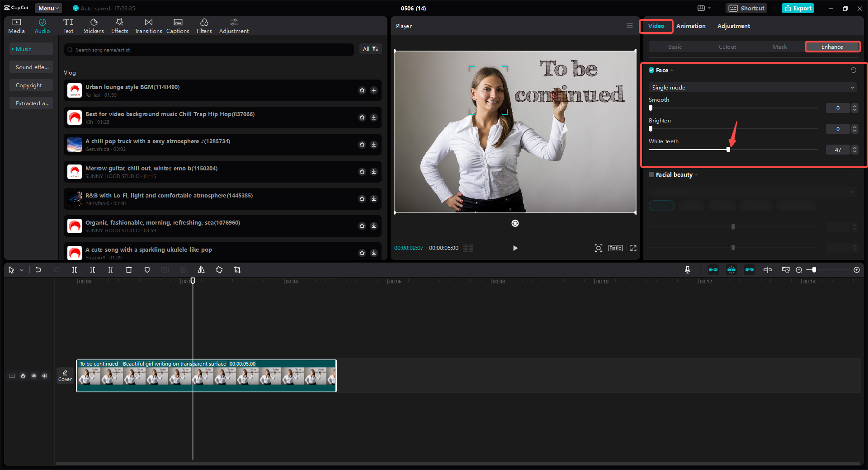The image size is (868, 470).
Task: Open the Stickers panel
Action: (94, 26)
